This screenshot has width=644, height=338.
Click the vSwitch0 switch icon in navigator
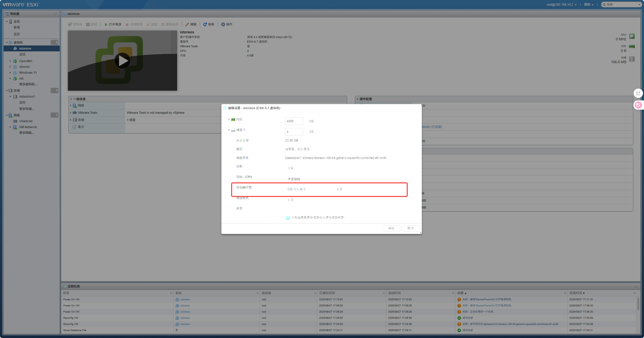pos(15,121)
